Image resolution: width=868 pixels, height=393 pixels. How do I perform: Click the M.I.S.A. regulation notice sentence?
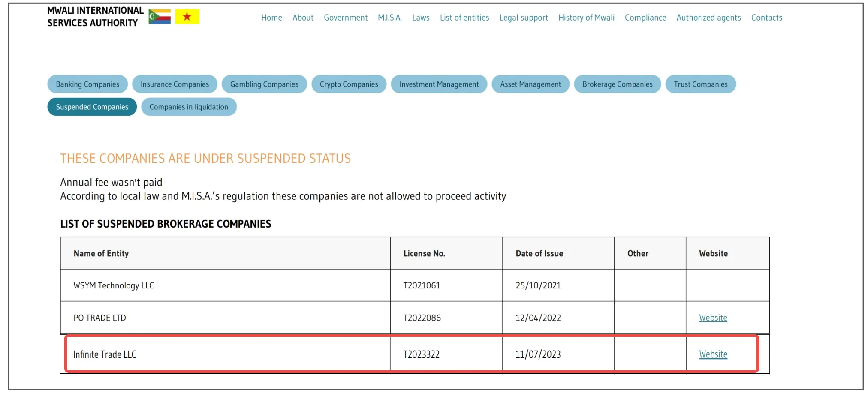click(283, 196)
